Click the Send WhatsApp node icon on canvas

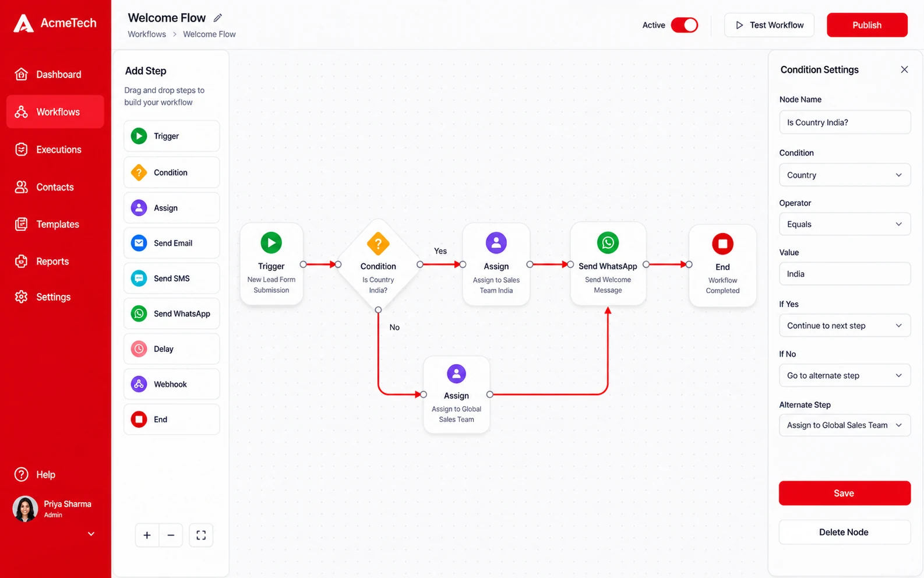pos(608,242)
